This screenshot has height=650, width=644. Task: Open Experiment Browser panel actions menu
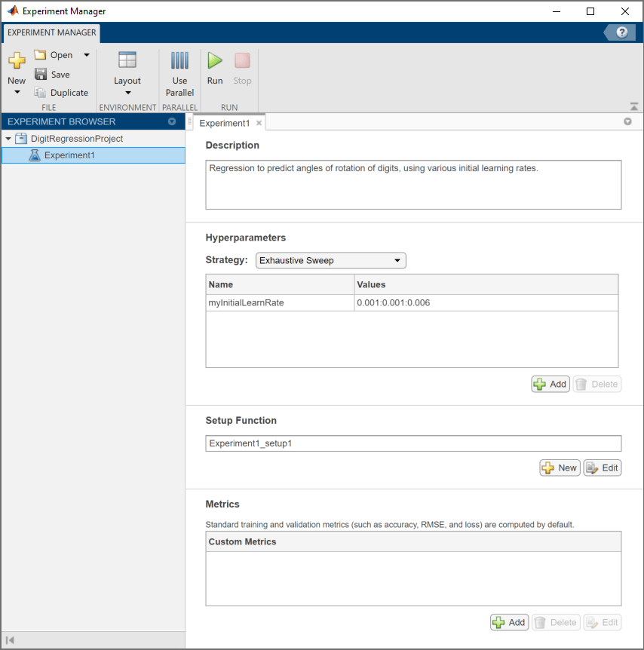pos(172,121)
